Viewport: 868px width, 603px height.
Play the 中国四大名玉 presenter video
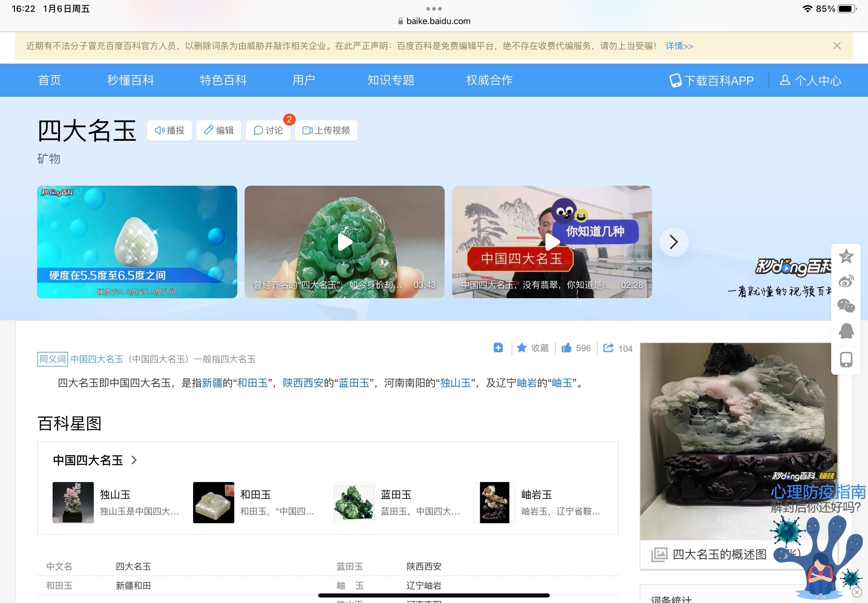pyautogui.click(x=552, y=242)
